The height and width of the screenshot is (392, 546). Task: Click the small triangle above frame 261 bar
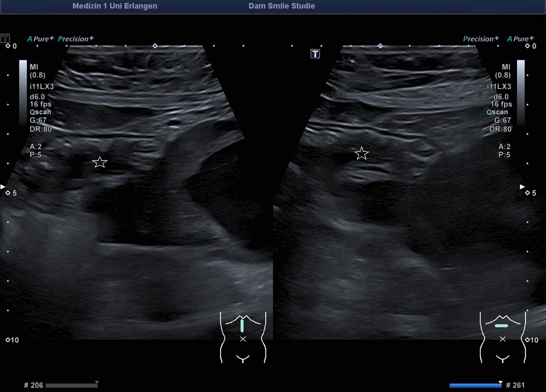point(500,382)
